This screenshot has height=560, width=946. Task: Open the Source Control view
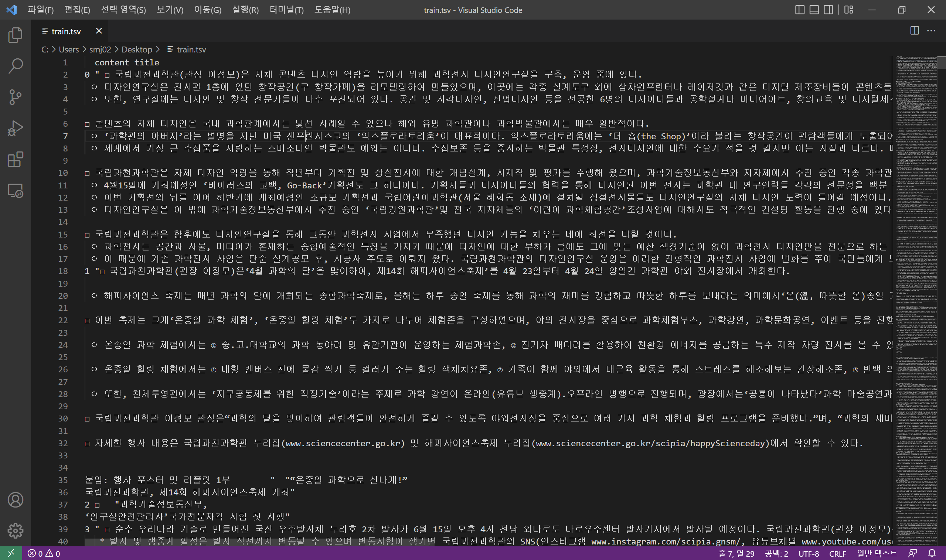click(x=15, y=97)
